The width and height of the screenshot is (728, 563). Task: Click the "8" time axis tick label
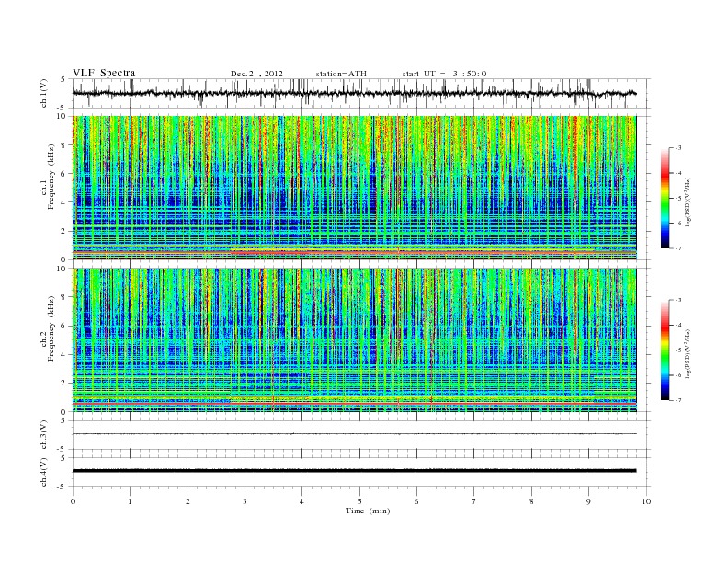[531, 501]
